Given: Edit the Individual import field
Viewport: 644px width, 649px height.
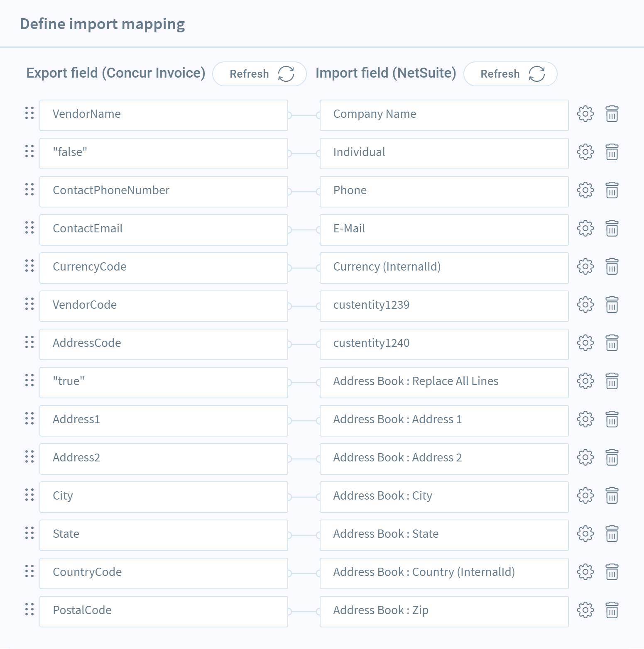Looking at the screenshot, I should [444, 154].
